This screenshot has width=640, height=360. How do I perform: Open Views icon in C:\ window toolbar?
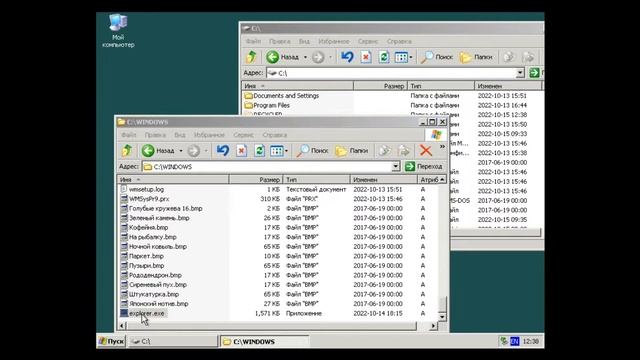click(x=401, y=57)
